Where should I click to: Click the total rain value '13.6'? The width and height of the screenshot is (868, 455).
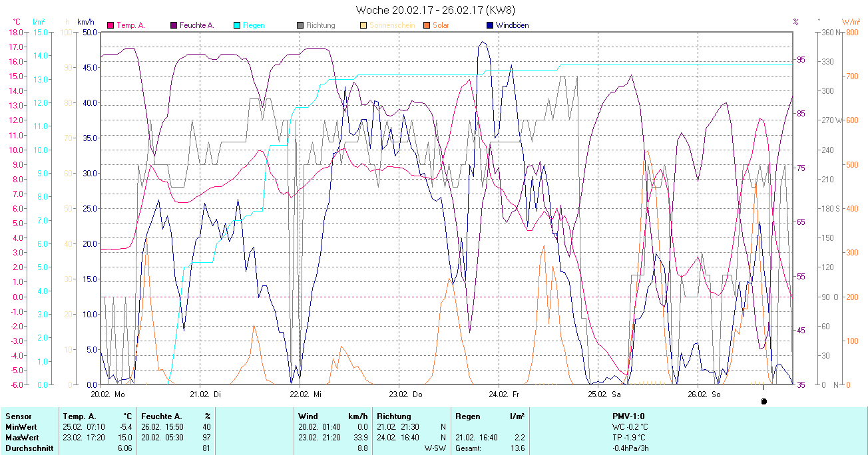[517, 448]
